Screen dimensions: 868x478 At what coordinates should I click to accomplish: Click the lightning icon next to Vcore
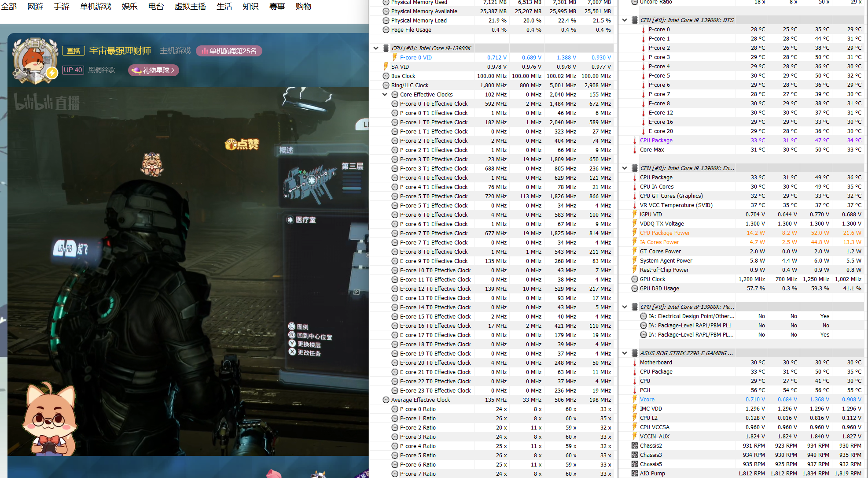tap(634, 399)
